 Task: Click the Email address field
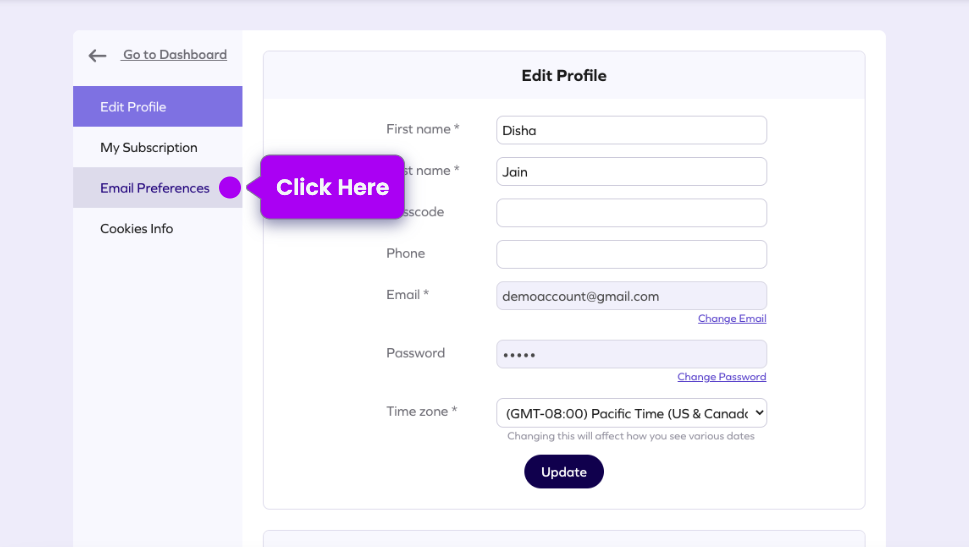[x=631, y=296]
